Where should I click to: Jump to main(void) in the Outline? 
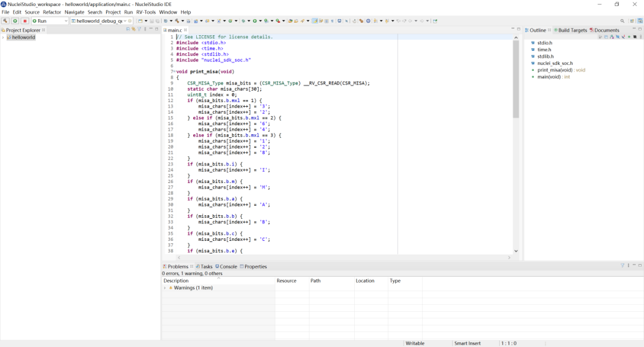point(553,77)
